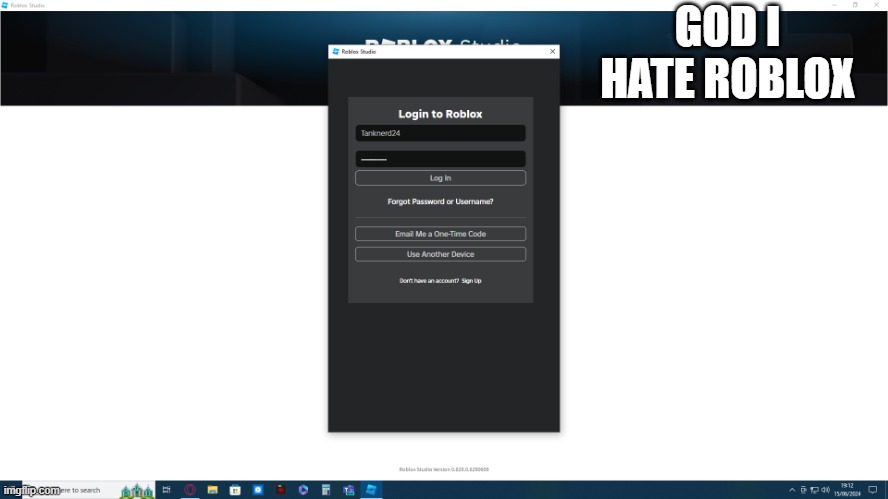Open Forgot Password or Username link
The height and width of the screenshot is (499, 888).
440,202
